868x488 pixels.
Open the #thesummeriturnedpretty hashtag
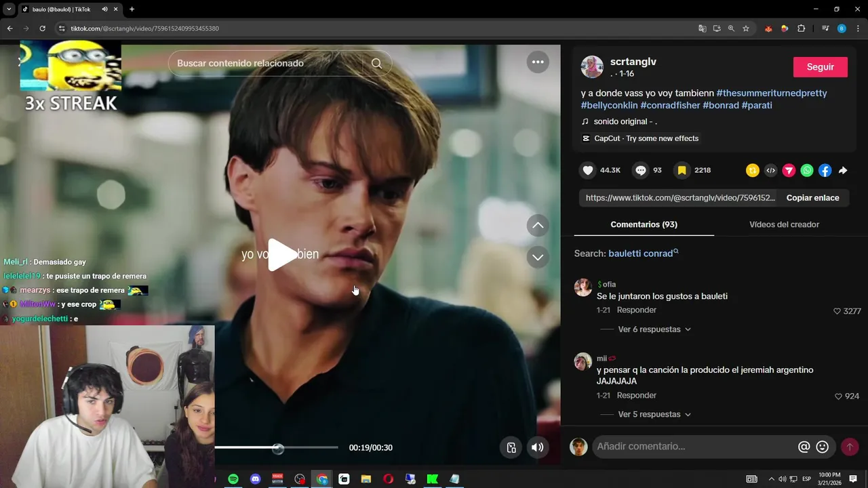pos(772,93)
